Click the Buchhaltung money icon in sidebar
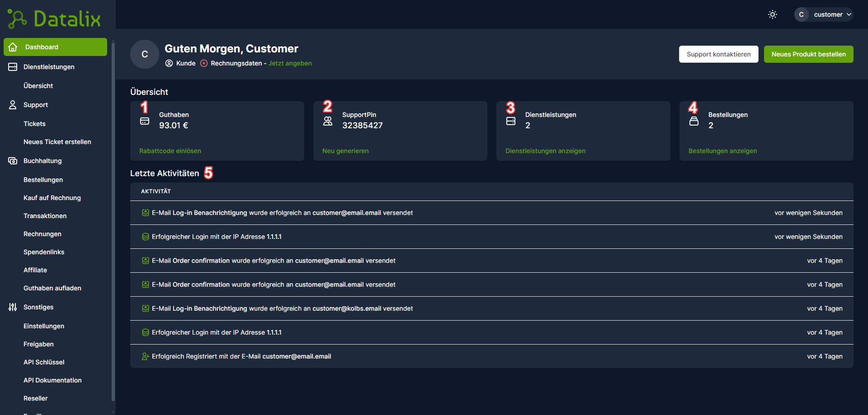Screen dimensions: 868x415 (13, 161)
